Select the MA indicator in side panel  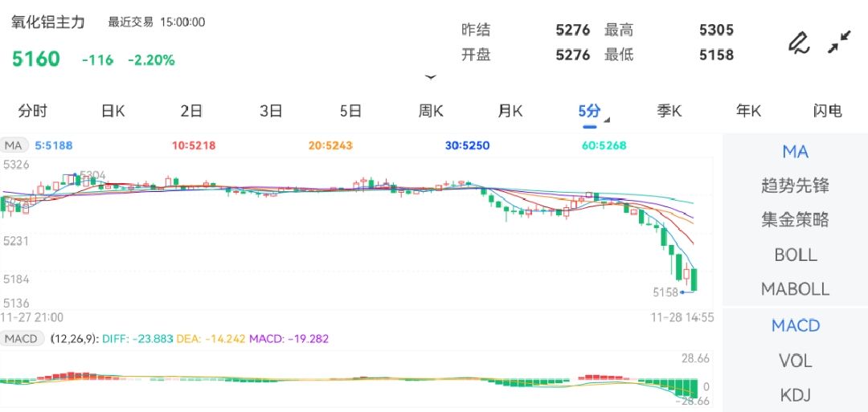795,152
